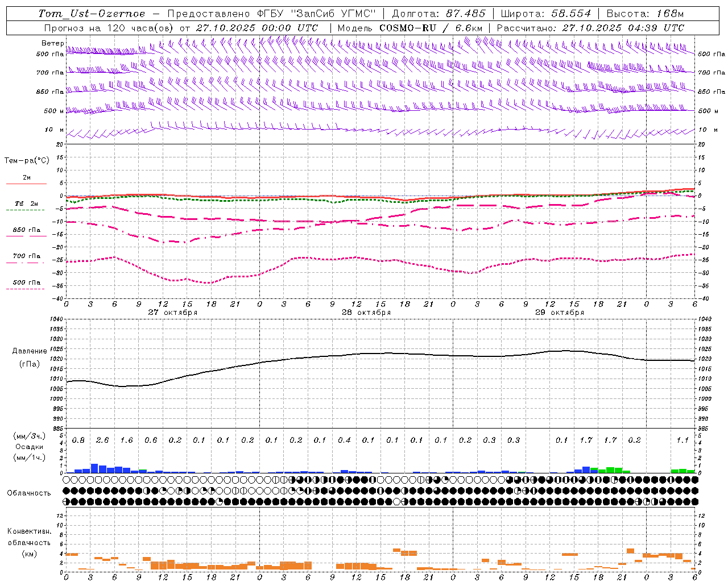Click the precipitation value 0.6
Image resolution: width=728 pixels, height=582 pixels.
click(151, 440)
